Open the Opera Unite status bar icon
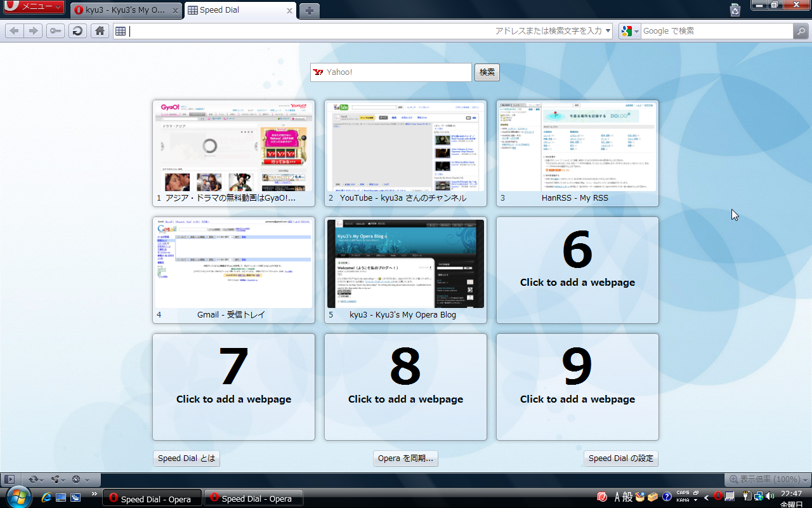The height and width of the screenshot is (508, 812). coord(55,479)
